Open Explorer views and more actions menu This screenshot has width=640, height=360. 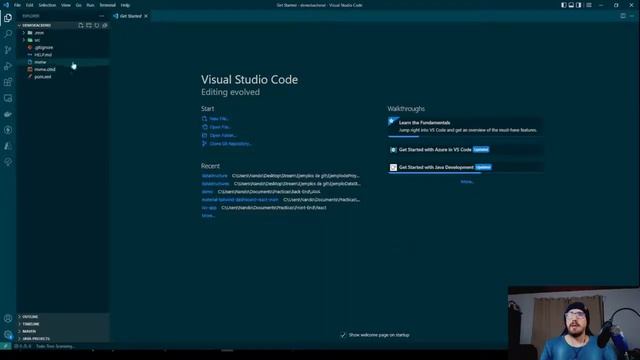[102, 16]
